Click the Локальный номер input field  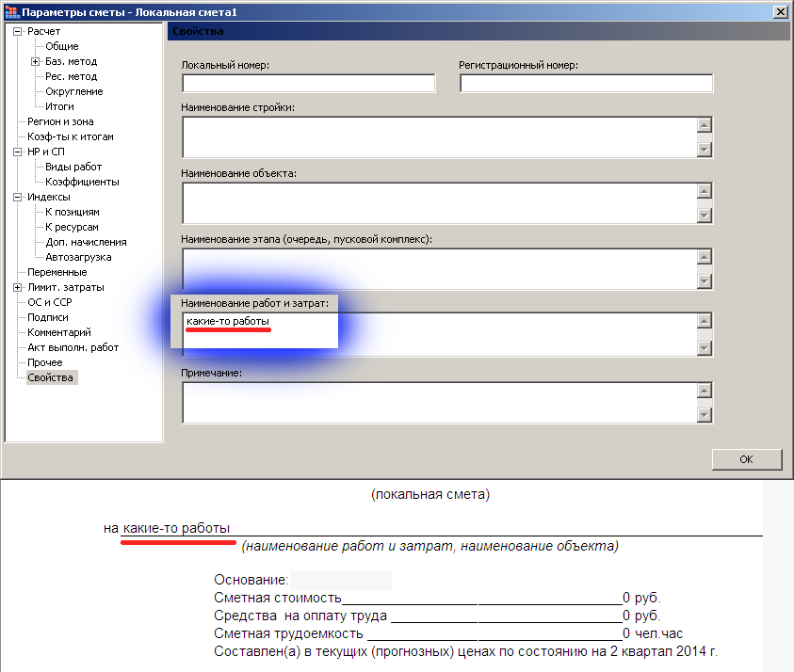pyautogui.click(x=308, y=84)
